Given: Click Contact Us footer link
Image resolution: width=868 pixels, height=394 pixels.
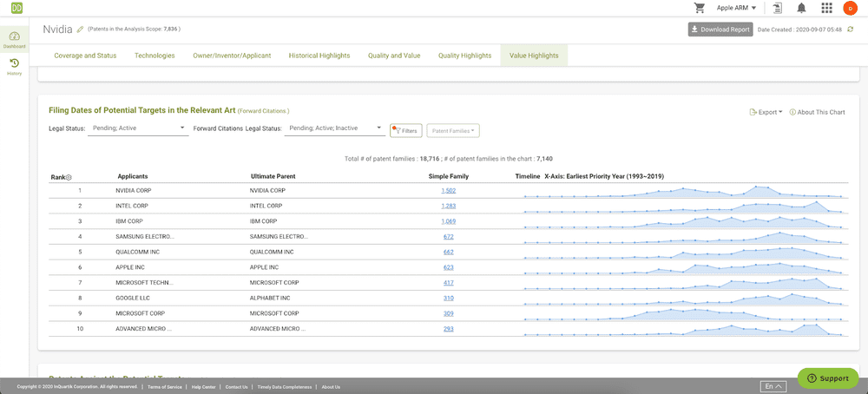Looking at the screenshot, I should [x=236, y=387].
